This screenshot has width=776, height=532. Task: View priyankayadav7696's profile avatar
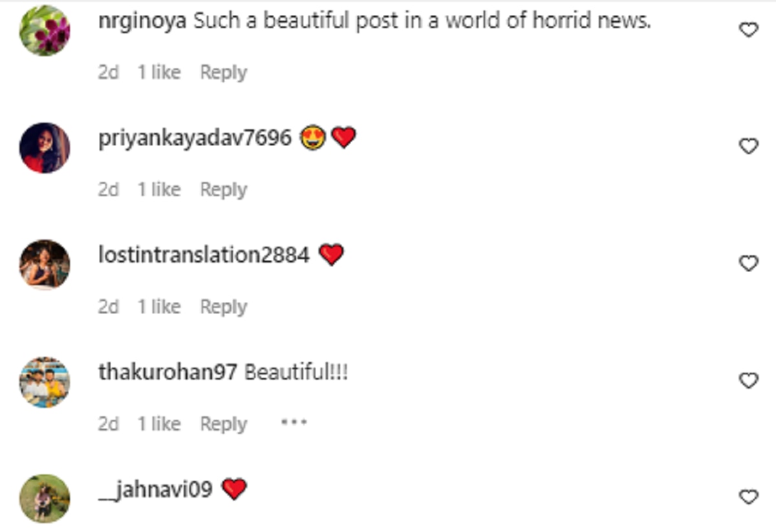[x=45, y=147]
